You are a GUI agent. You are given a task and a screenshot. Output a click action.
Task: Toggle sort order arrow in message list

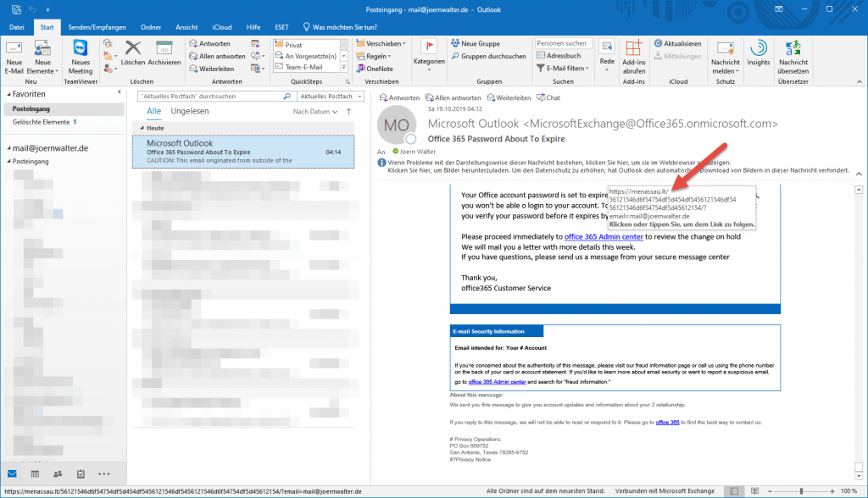point(348,112)
